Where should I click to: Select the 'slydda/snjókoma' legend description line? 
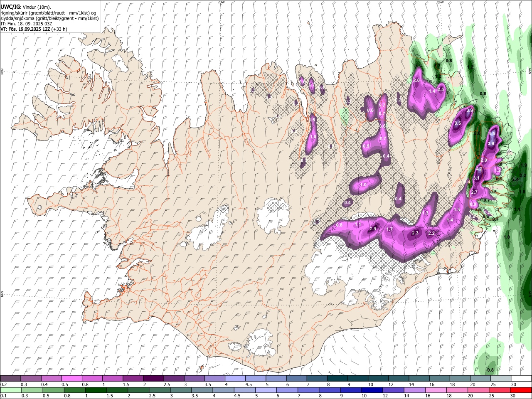tap(49, 18)
